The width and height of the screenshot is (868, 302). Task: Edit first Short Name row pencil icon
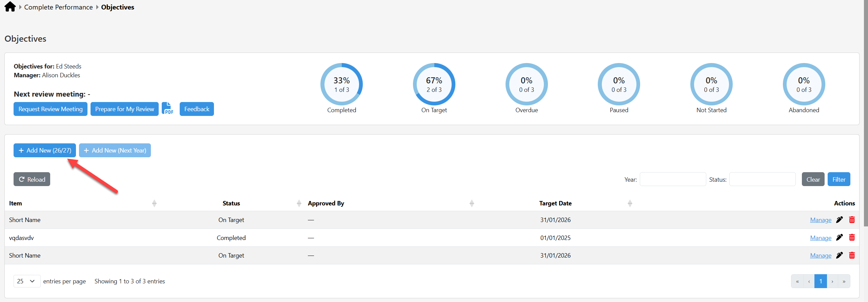tap(840, 220)
